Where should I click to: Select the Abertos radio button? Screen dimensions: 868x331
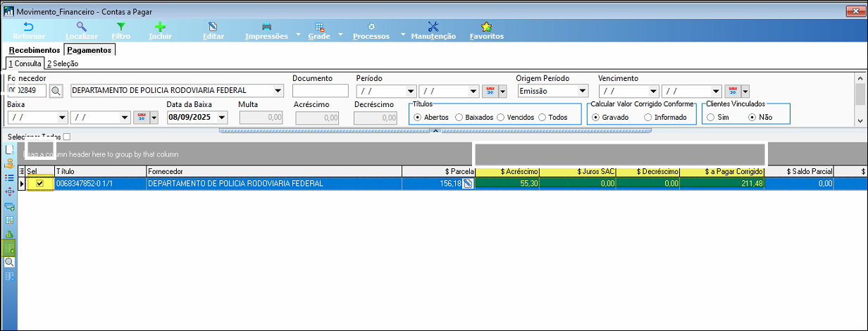(418, 118)
